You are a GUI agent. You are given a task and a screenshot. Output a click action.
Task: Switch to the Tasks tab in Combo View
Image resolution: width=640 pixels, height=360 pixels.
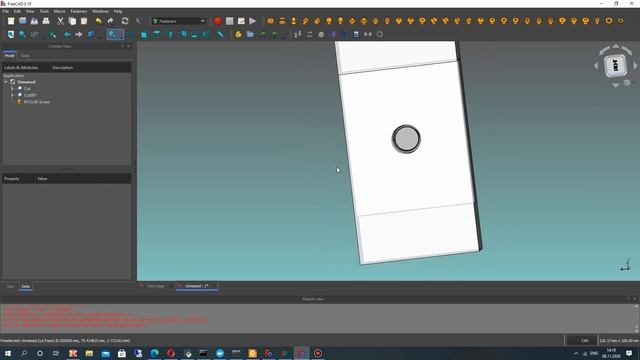pos(25,56)
